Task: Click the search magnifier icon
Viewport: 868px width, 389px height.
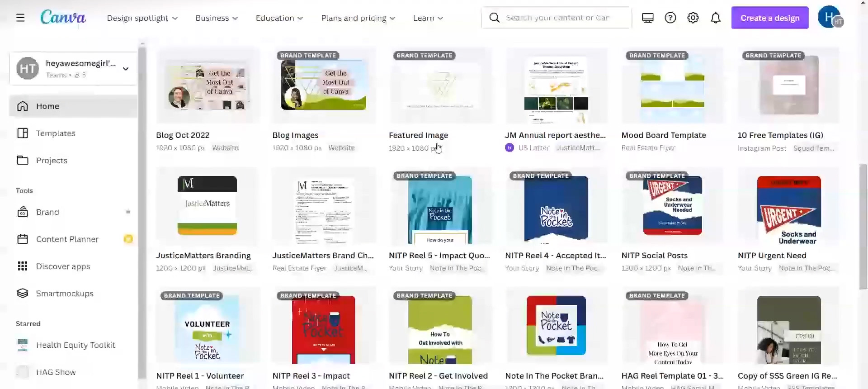Action: [x=495, y=18]
